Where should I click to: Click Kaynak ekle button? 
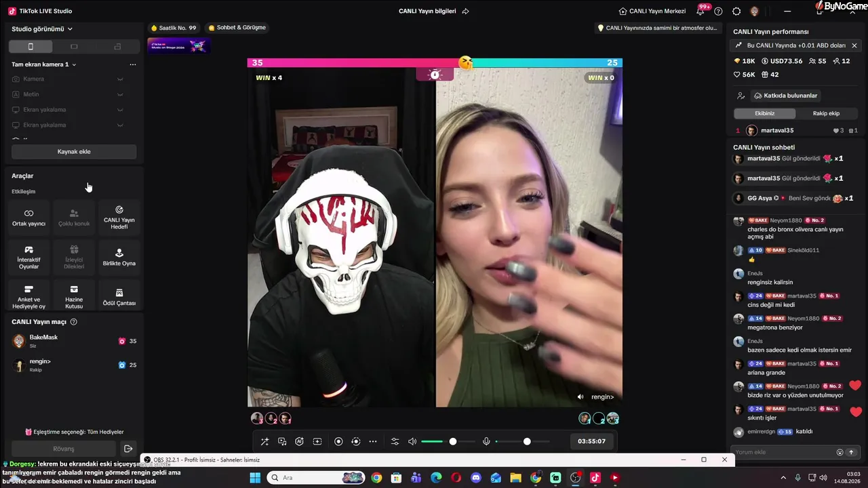tap(74, 152)
